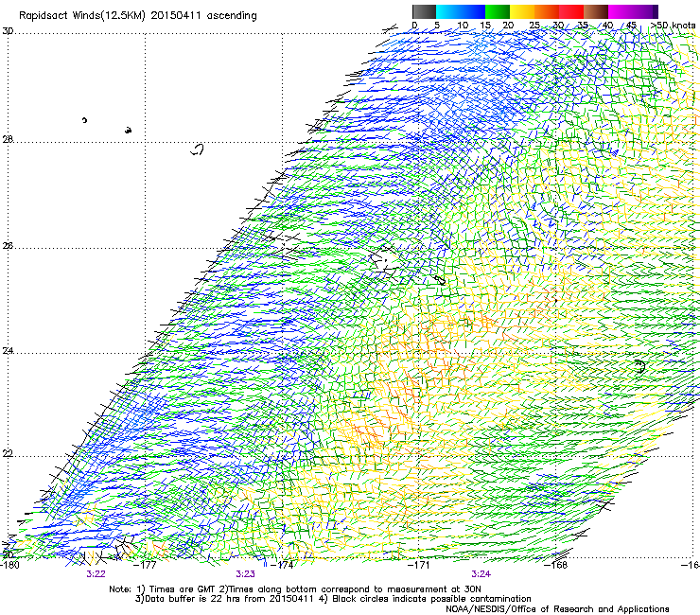Pick the red 30-35 knots legend segment
The image size is (700, 615).
point(571,11)
